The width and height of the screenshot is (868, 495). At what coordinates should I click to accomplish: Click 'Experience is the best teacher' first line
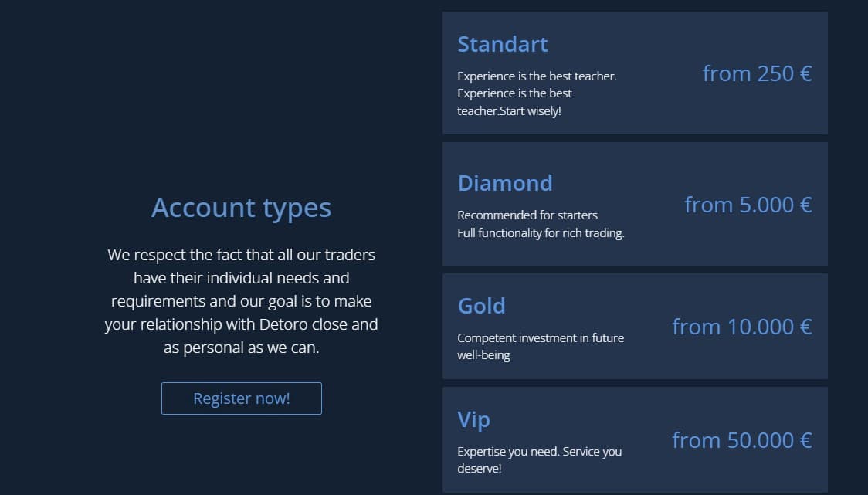[537, 76]
